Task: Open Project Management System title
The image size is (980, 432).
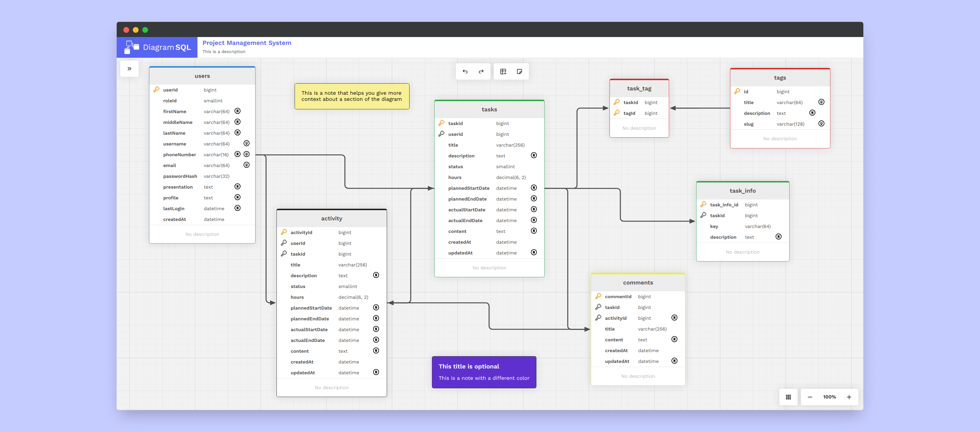Action: pyautogui.click(x=246, y=43)
